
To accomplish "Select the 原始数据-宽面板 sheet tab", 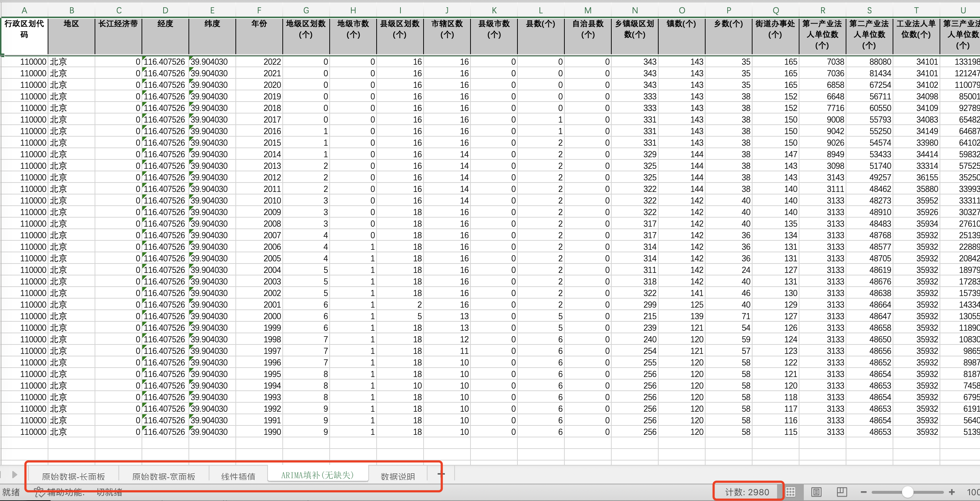I will [x=164, y=476].
